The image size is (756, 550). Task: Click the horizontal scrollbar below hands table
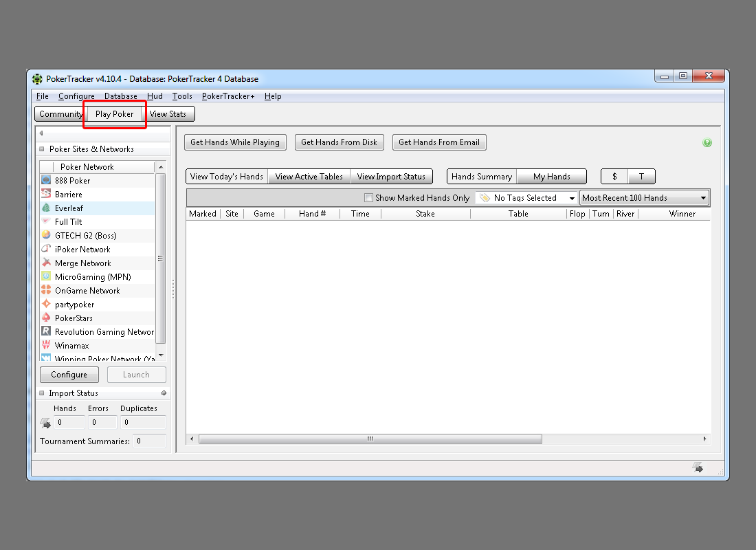point(370,439)
